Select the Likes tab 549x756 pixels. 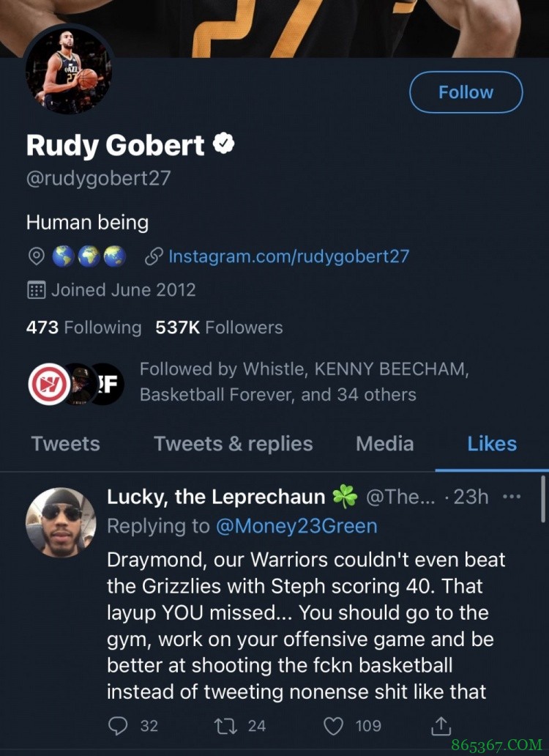[492, 444]
